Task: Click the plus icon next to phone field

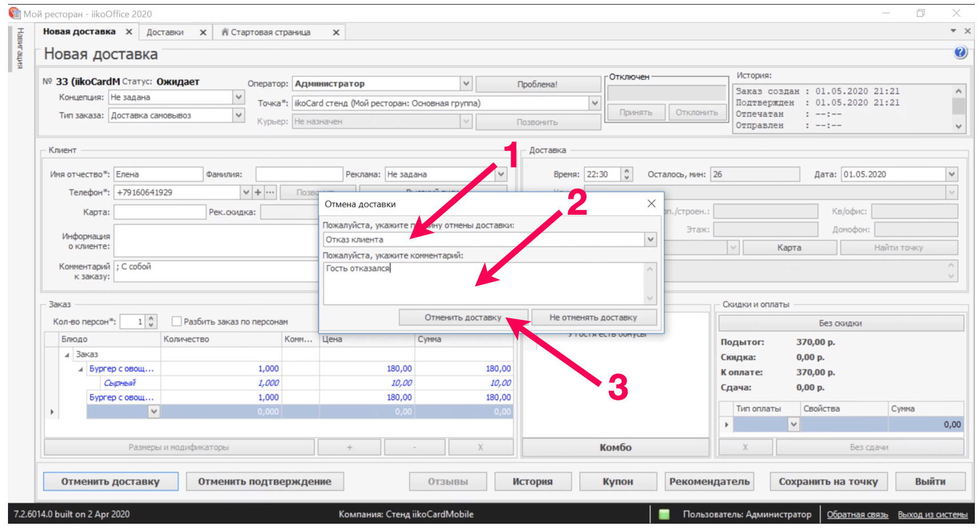Action: click(x=258, y=192)
